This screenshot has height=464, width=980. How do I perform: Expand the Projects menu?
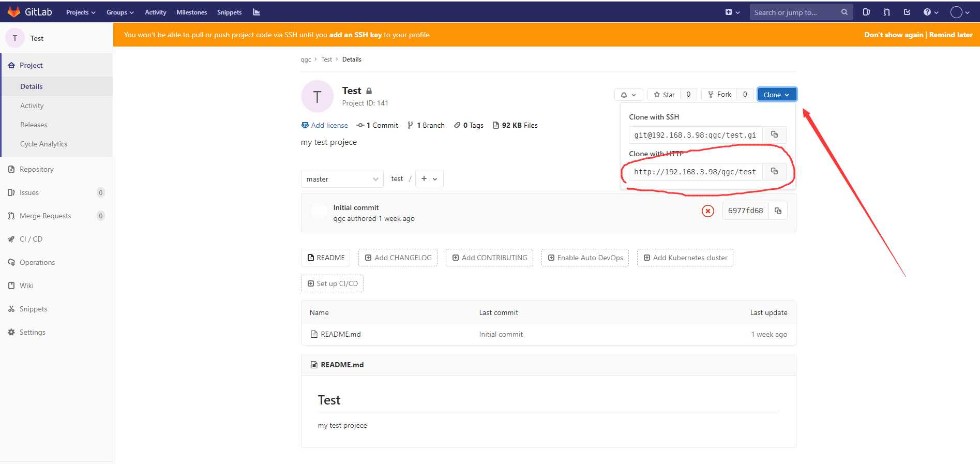(81, 12)
